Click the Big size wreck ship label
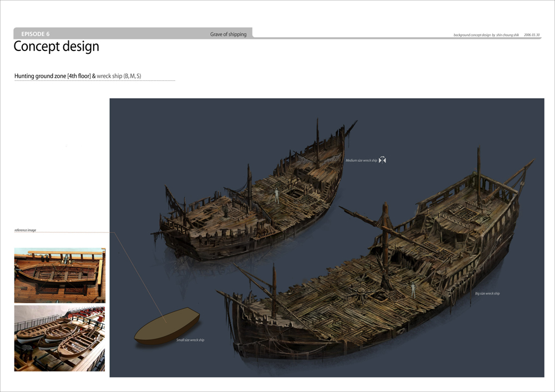Screen dimensions: 555x392 tap(487, 293)
